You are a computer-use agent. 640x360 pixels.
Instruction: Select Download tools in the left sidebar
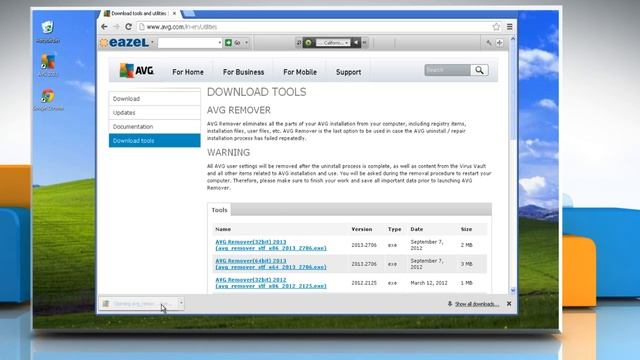pos(155,140)
